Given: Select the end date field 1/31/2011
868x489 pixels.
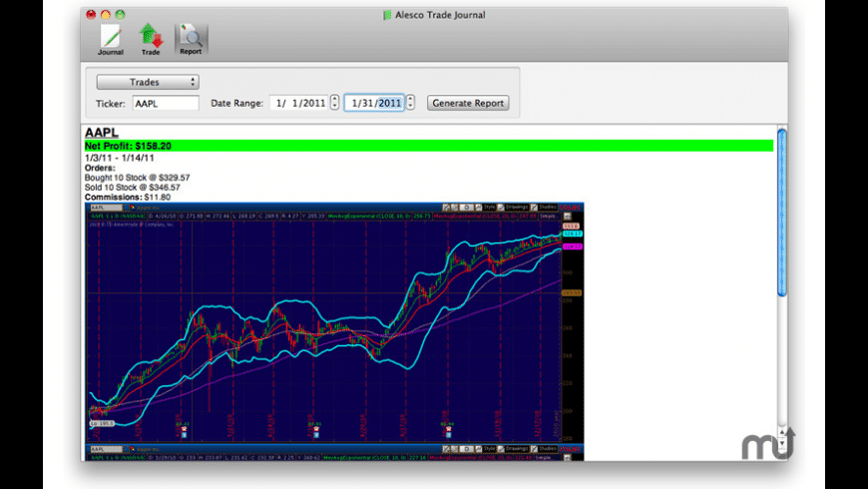Looking at the screenshot, I should (375, 103).
